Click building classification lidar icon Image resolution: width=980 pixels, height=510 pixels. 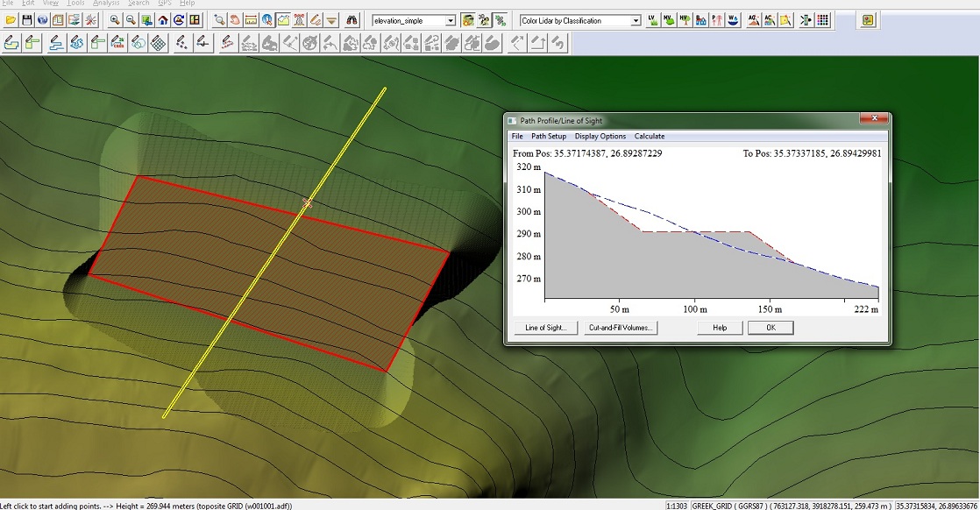701,20
